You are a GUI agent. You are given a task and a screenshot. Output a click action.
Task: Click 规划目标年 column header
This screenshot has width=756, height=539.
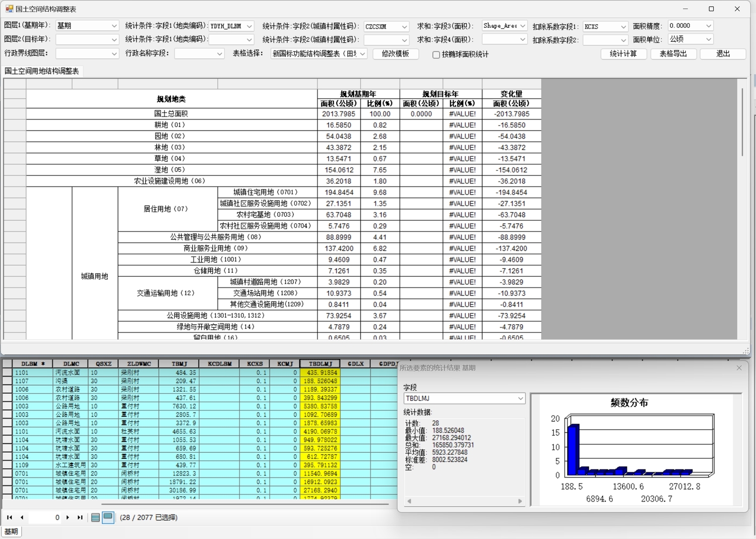click(x=440, y=94)
